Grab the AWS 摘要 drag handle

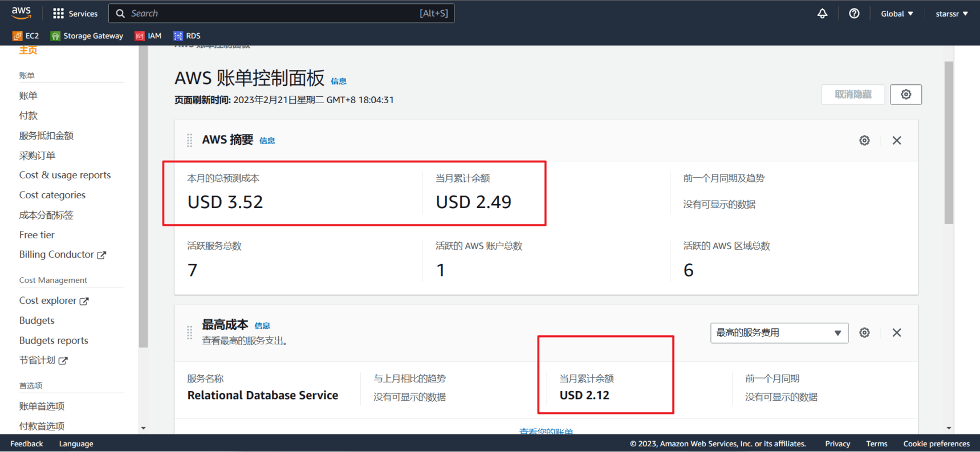pos(189,140)
